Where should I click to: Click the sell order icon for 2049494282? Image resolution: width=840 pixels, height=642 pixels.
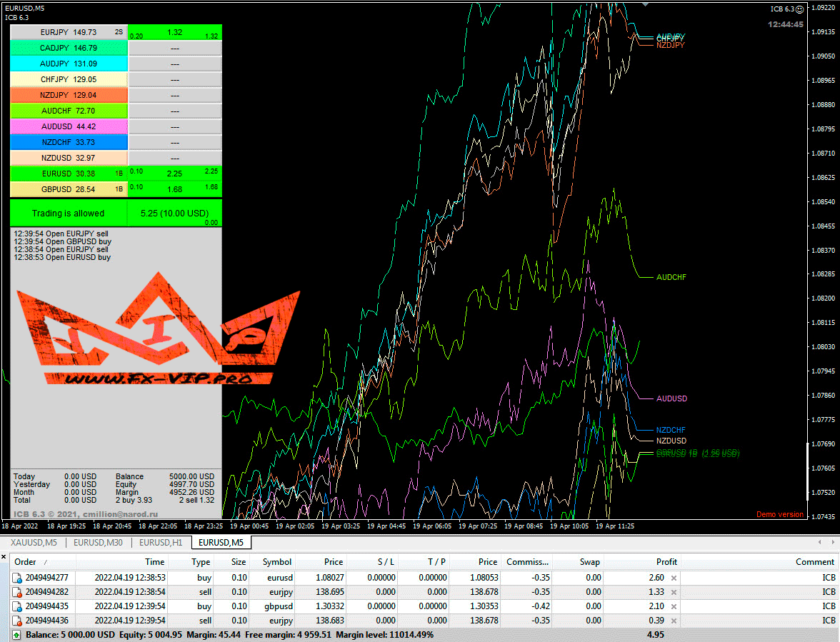click(x=16, y=592)
